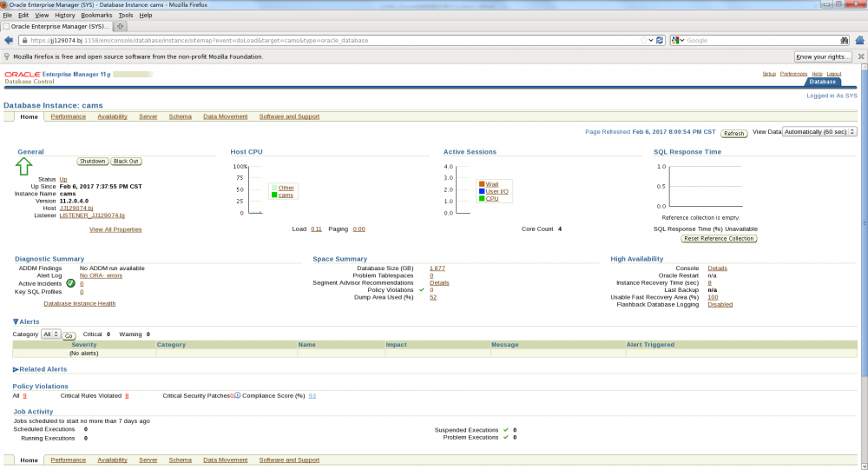Viewport: 868px width, 470px height.
Task: Click the LISTENER_JJ129074.bj link
Action: [92, 215]
